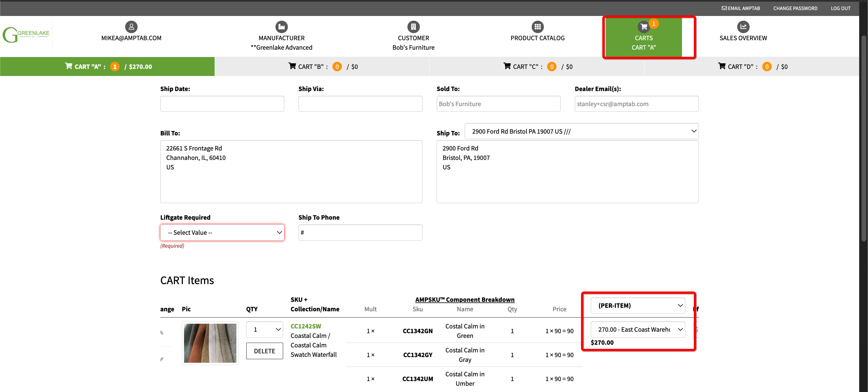Click the cart icon in the CART "B" tab
The width and height of the screenshot is (868, 392).
pos(292,66)
